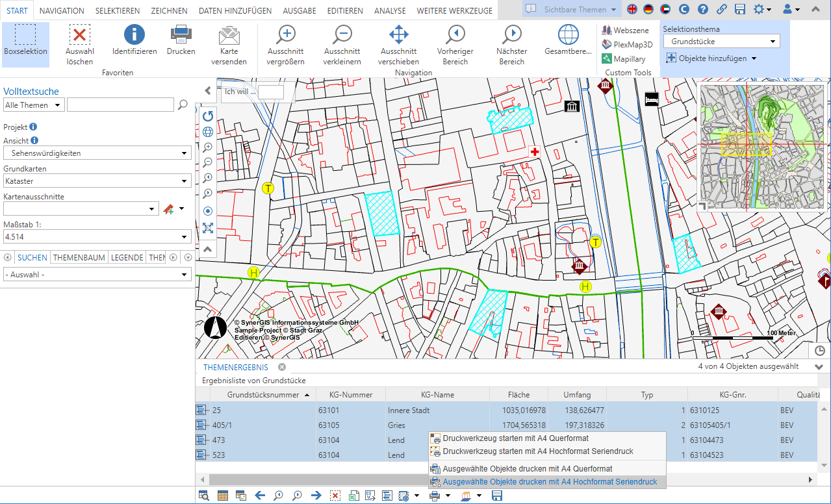Switch language using the UK flag
Viewport: 831px width, 504px height.
point(632,9)
